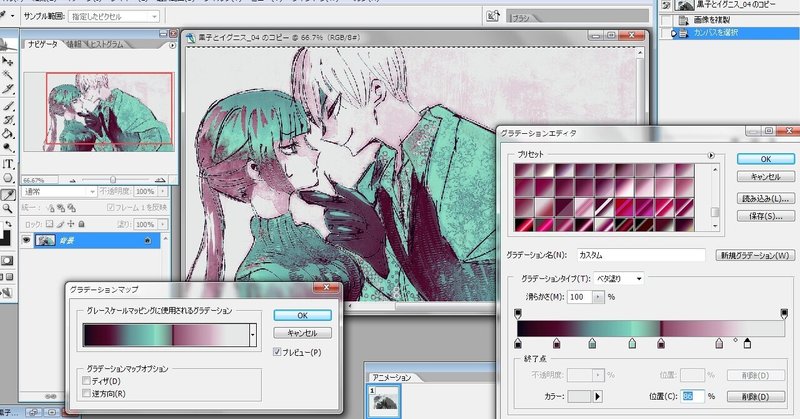Click 新規グラデーション(W) button
Screen dimensions: 800x419
(x=755, y=255)
